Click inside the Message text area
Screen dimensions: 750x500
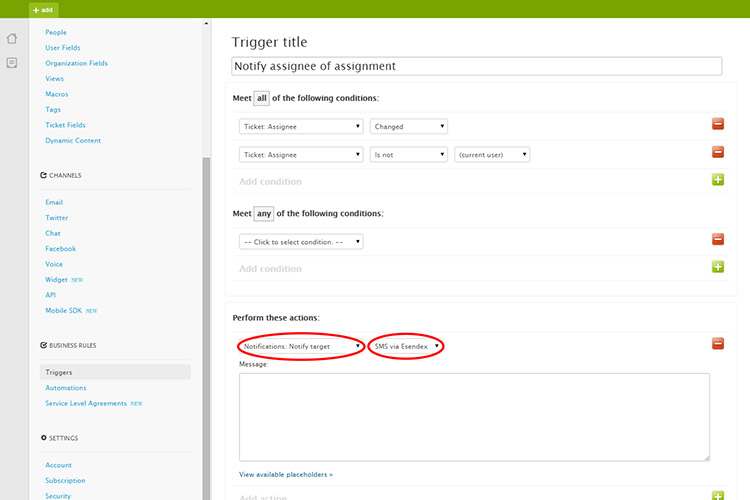(474, 416)
